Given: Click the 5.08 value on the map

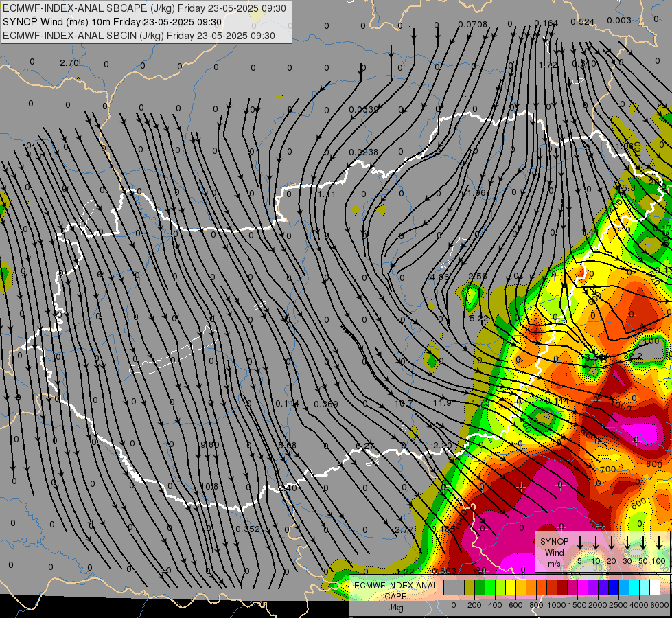Looking at the screenshot, I should click(x=287, y=445).
